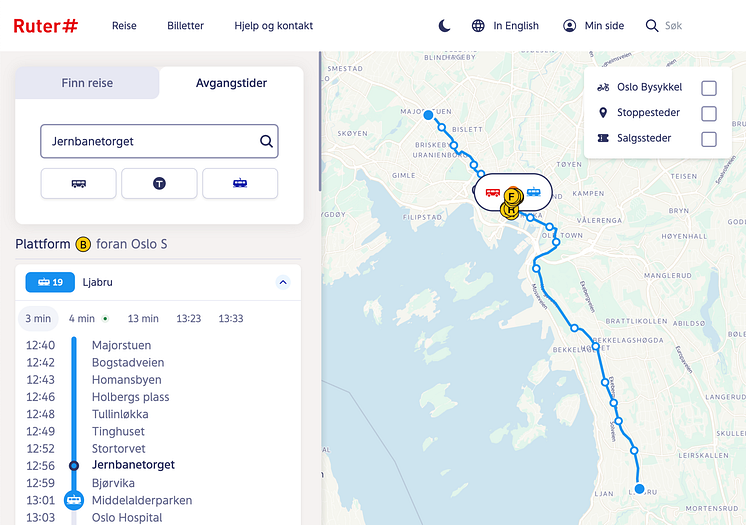The height and width of the screenshot is (525, 746).
Task: Filter departures by metro T icon
Action: (159, 184)
